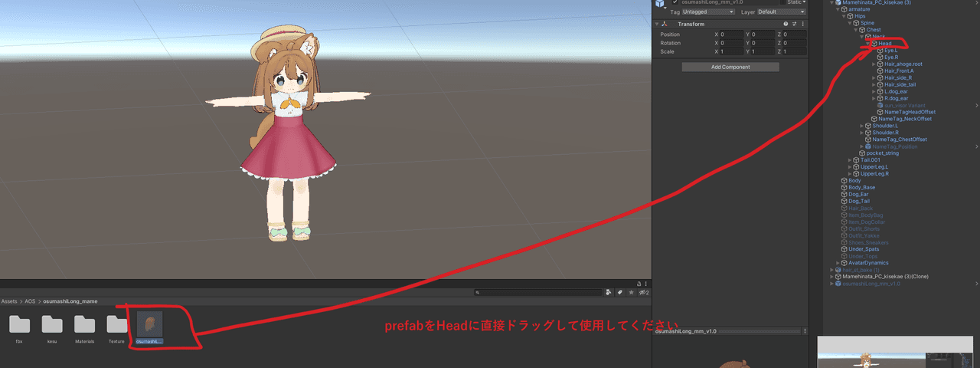Select the Chest object in Hierarchy
The image size is (980, 368).
click(874, 30)
